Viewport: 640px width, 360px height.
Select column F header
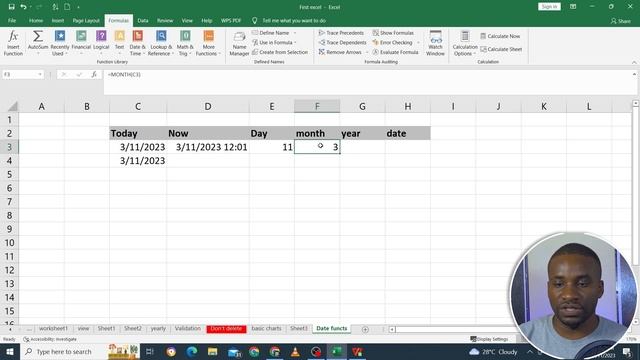(317, 107)
